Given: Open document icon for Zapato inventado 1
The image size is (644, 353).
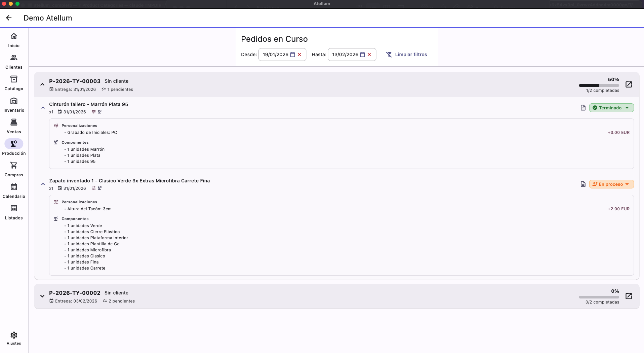Looking at the screenshot, I should pyautogui.click(x=583, y=184).
